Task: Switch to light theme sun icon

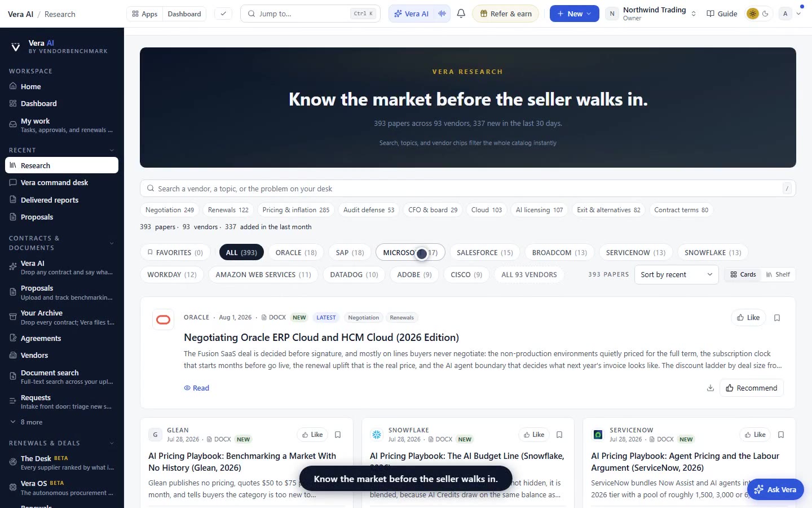Action: (x=752, y=14)
